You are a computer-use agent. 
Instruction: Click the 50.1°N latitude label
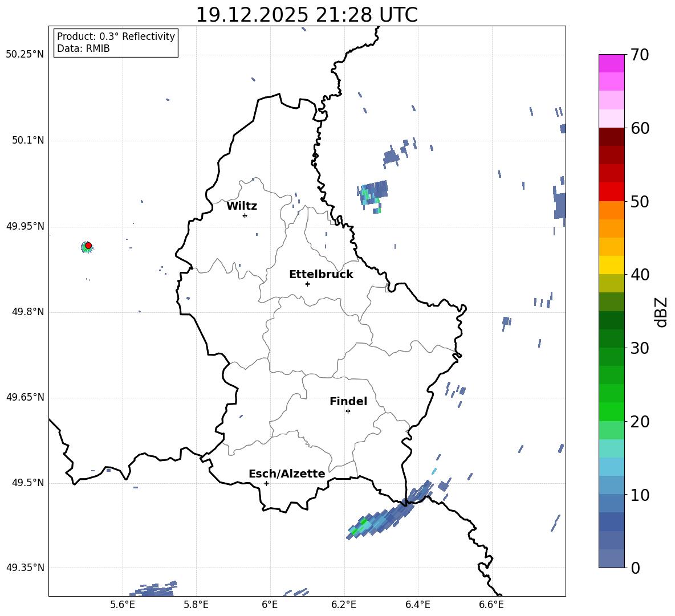[x=27, y=141]
